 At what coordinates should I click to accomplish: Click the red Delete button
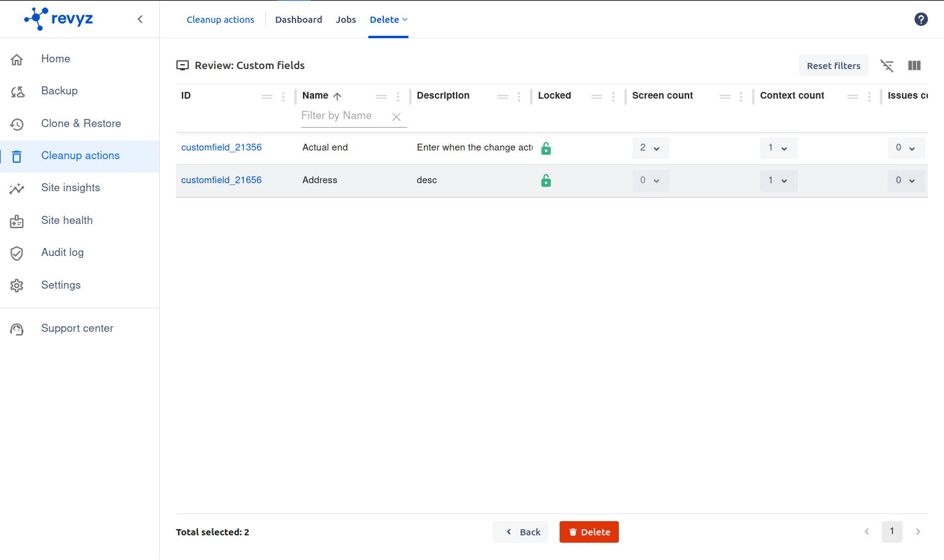pos(589,532)
